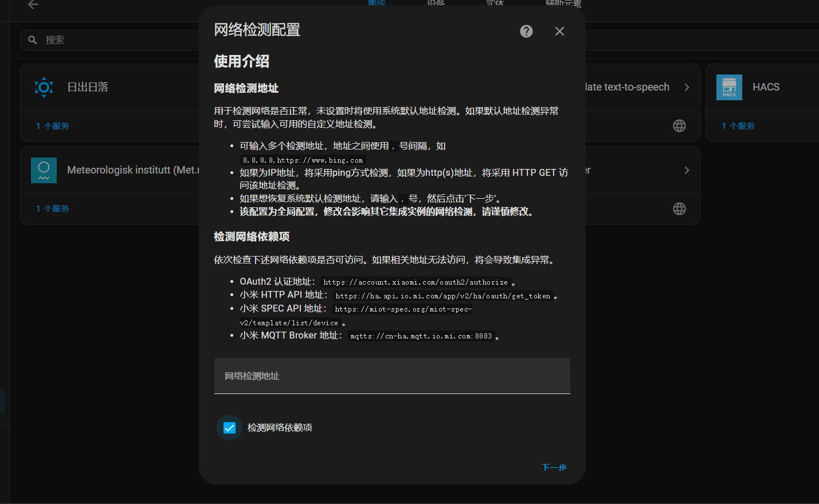Click the HACS store icon

pyautogui.click(x=729, y=87)
